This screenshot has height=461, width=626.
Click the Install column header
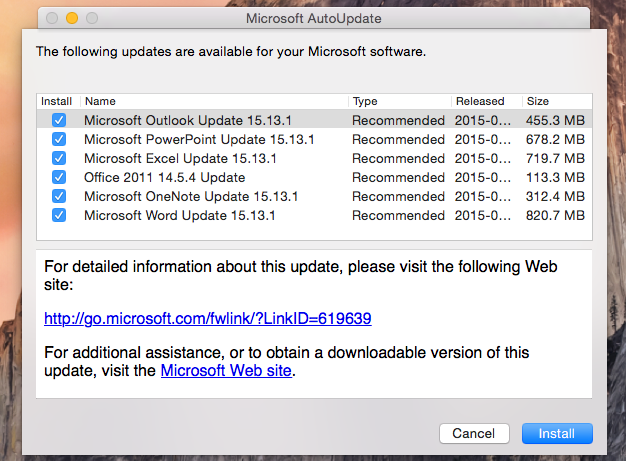coord(57,101)
